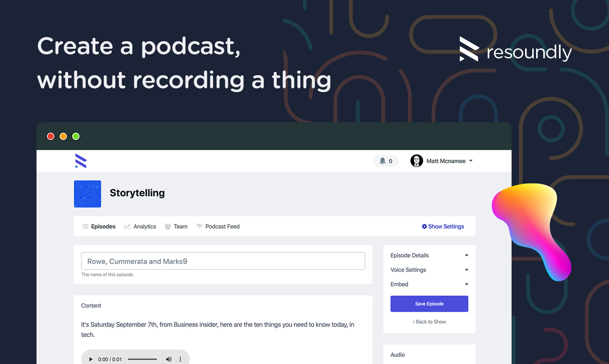Open notifications bell showing 0
The image size is (609, 364).
click(386, 161)
